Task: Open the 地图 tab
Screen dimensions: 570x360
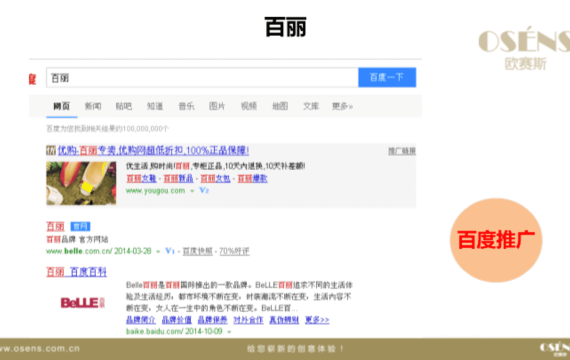Action: click(x=280, y=106)
